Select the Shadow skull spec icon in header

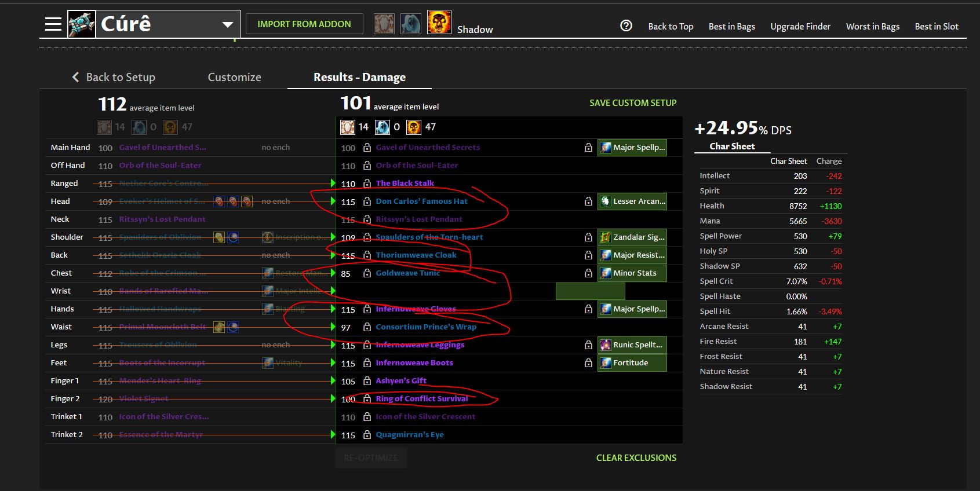(439, 23)
